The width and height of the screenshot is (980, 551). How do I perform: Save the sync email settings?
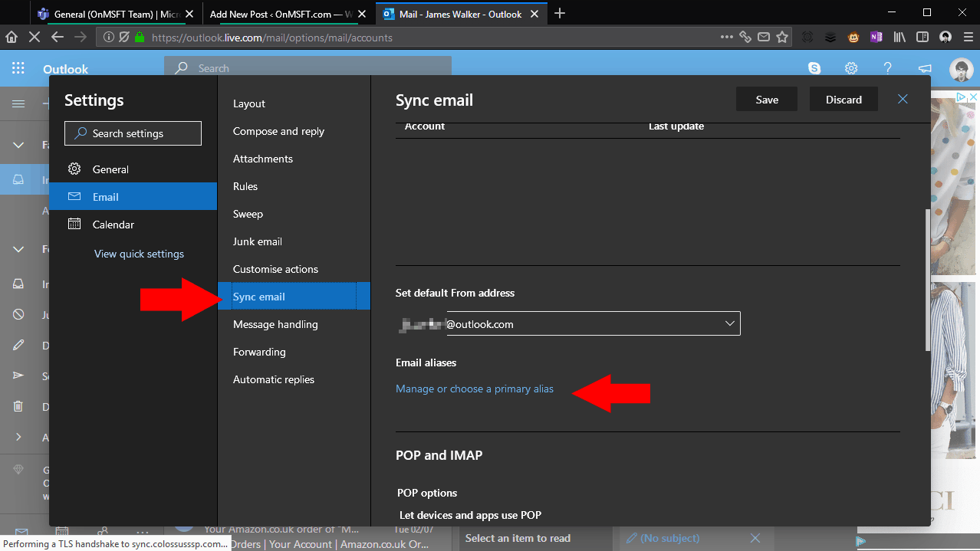tap(767, 100)
